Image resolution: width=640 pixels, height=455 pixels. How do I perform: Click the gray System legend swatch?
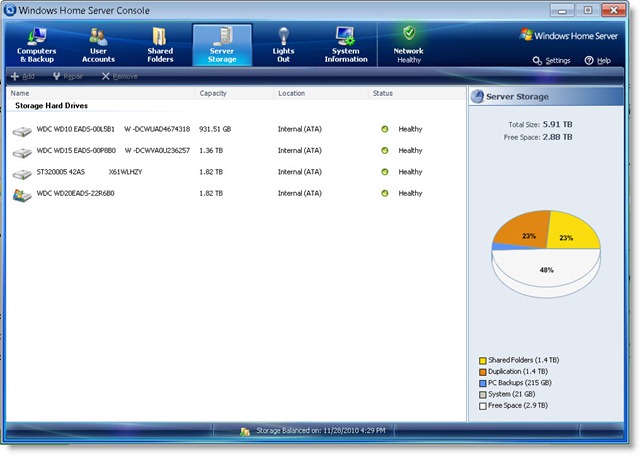click(x=482, y=395)
